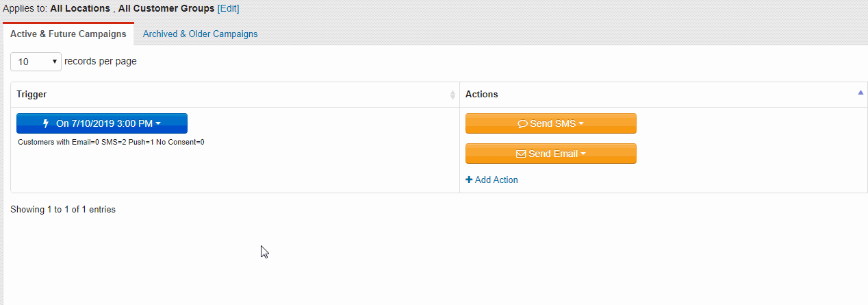
Task: Click the speech bubble icon on Send SMS
Action: pos(522,124)
